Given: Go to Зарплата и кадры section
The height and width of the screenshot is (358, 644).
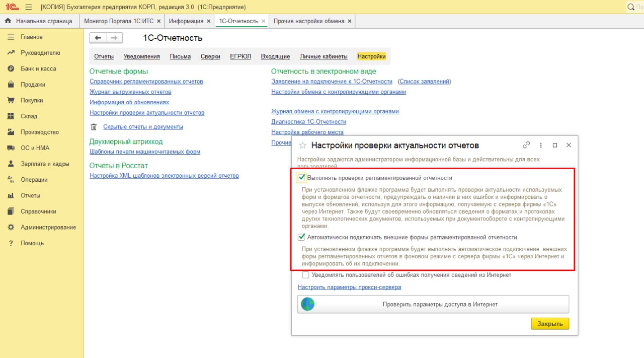Looking at the screenshot, I should 45,164.
